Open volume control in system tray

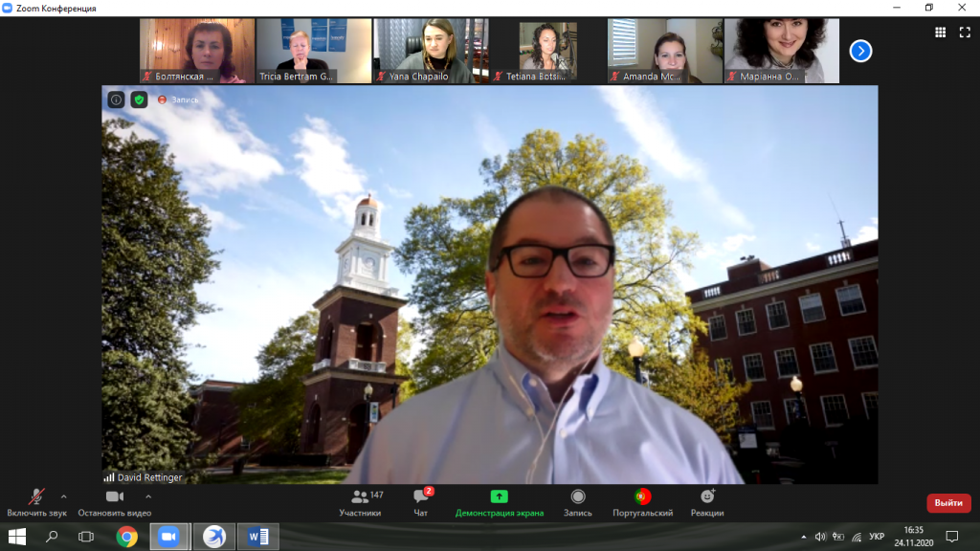point(820,537)
